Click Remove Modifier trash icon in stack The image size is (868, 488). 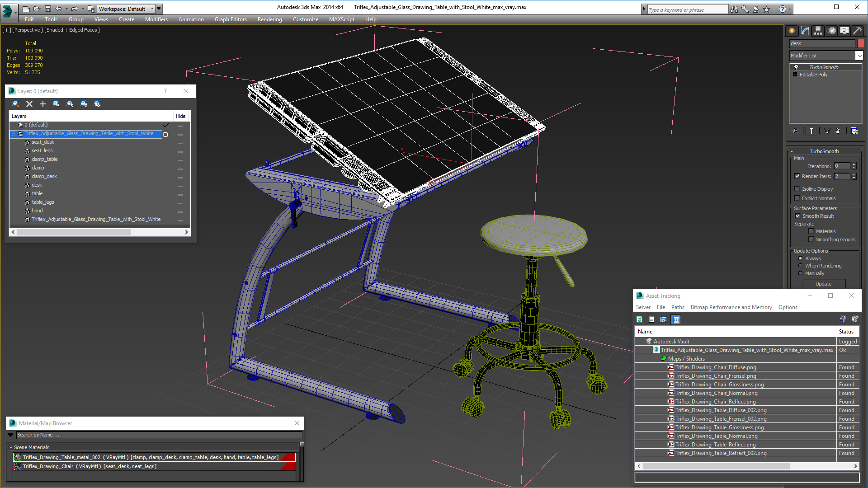[x=838, y=131]
